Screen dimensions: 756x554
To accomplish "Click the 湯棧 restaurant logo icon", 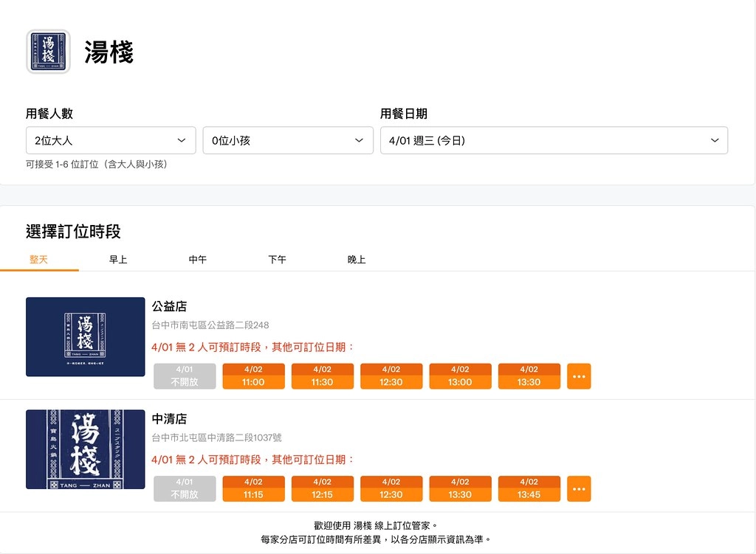I will 48,52.
